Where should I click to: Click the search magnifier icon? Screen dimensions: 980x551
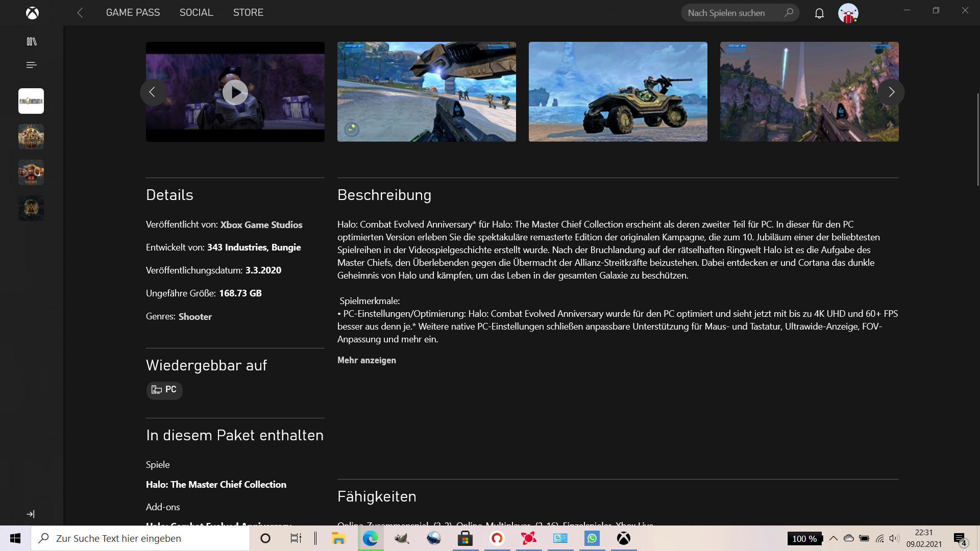[789, 13]
